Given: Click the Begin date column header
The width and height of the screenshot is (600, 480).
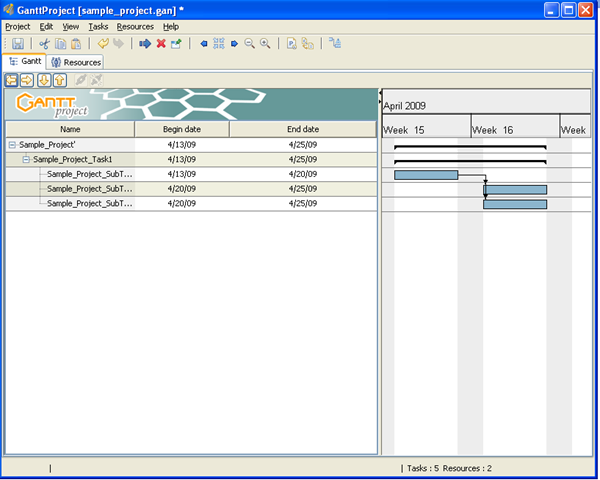Looking at the screenshot, I should click(182, 129).
